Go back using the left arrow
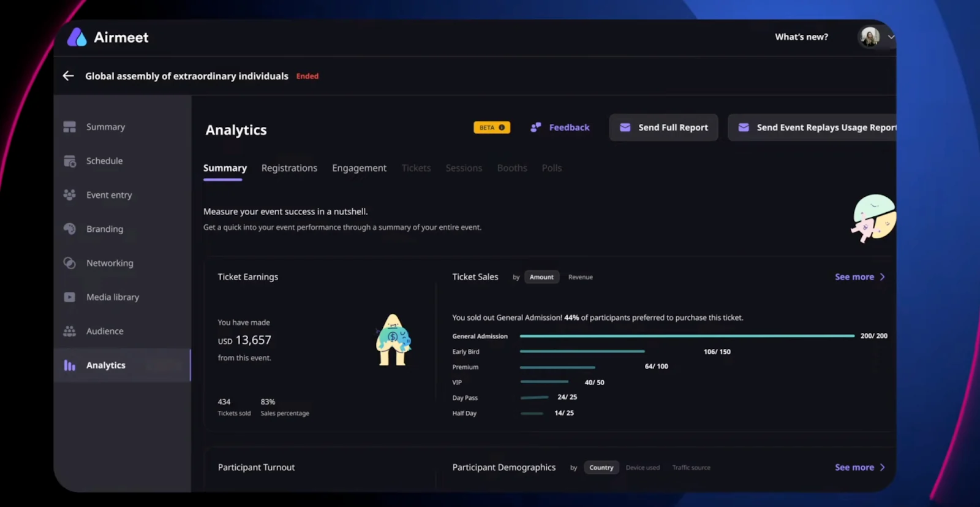This screenshot has width=980, height=507. point(68,75)
